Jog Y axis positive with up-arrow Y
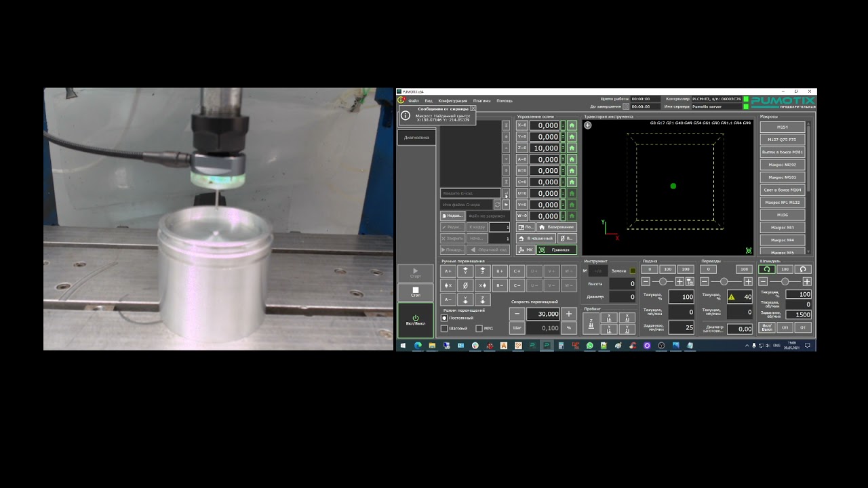The image size is (868, 488). (465, 271)
